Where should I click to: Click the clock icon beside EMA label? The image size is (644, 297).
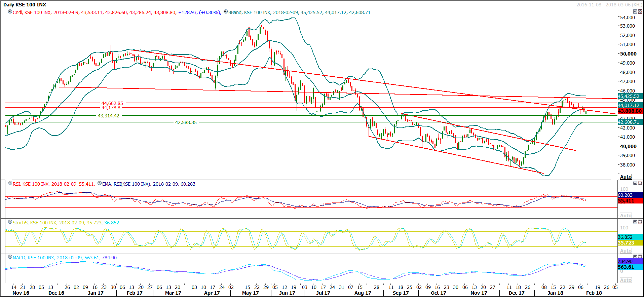click(99, 183)
